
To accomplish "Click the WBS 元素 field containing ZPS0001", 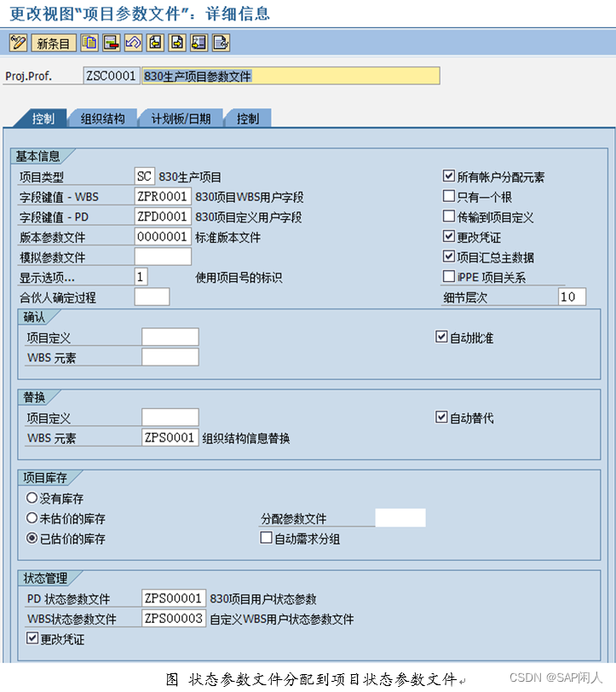I will tap(170, 437).
